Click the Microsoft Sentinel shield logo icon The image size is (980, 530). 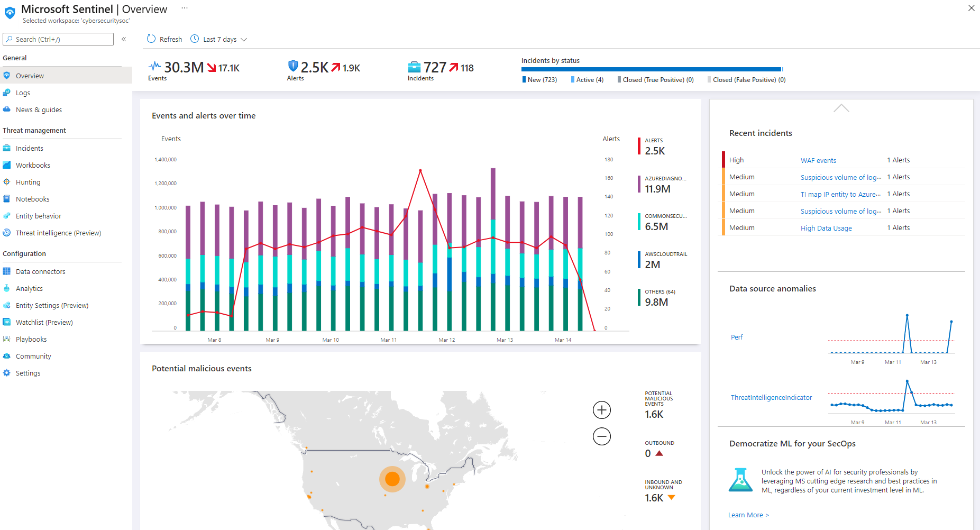10,13
